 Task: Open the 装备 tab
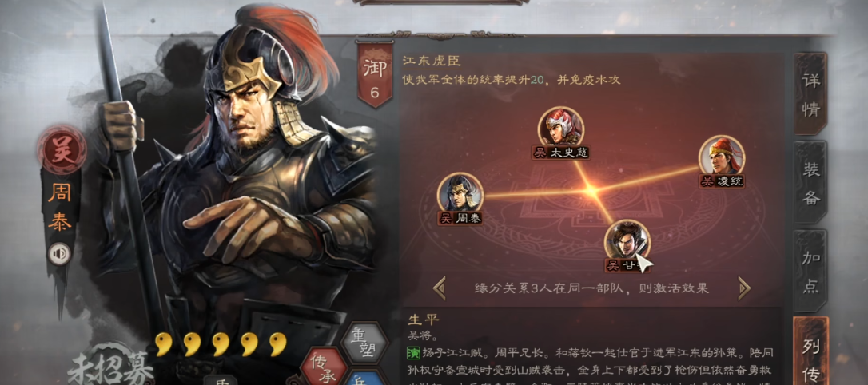coord(810,183)
